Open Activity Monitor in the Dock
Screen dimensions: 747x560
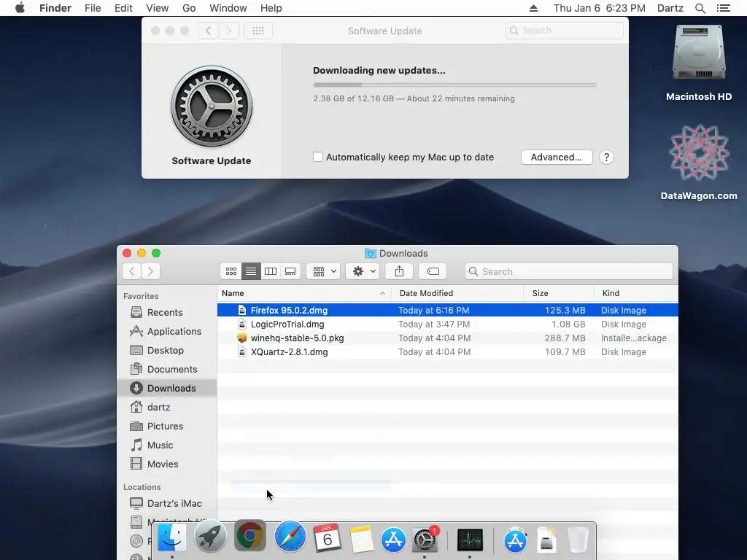pyautogui.click(x=470, y=540)
